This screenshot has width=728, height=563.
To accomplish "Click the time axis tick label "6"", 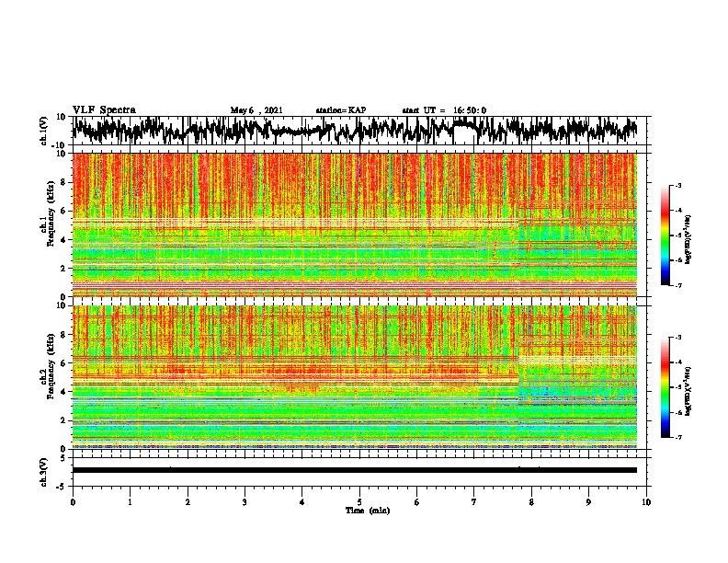I will (x=417, y=502).
